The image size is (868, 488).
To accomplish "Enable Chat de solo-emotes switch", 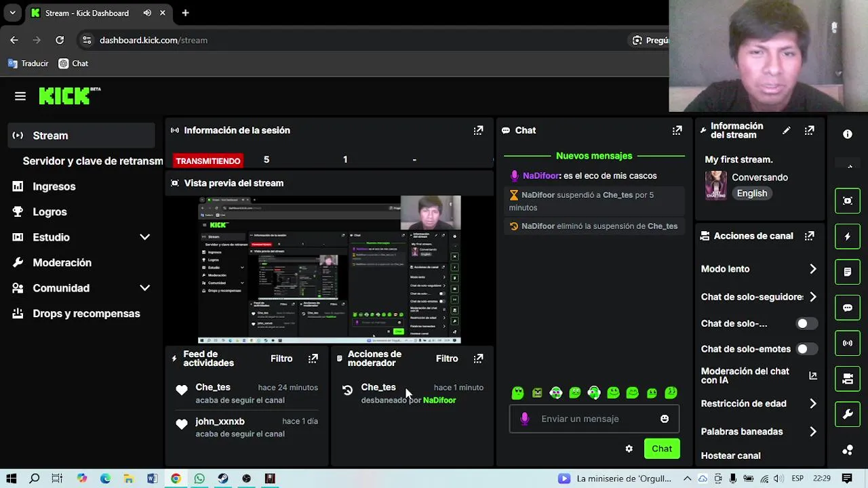I will point(806,349).
